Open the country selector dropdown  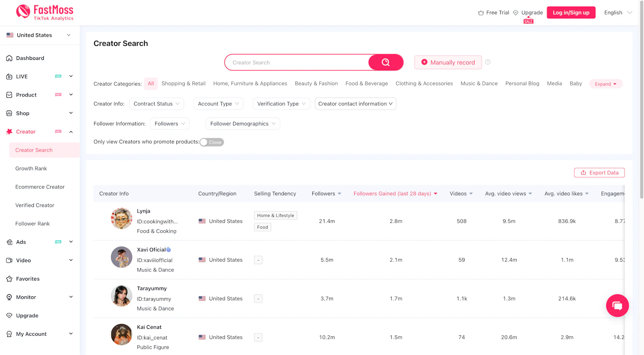point(40,35)
